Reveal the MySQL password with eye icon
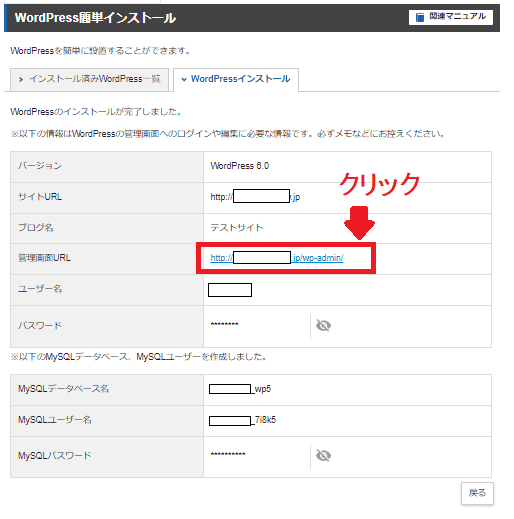 [x=323, y=455]
